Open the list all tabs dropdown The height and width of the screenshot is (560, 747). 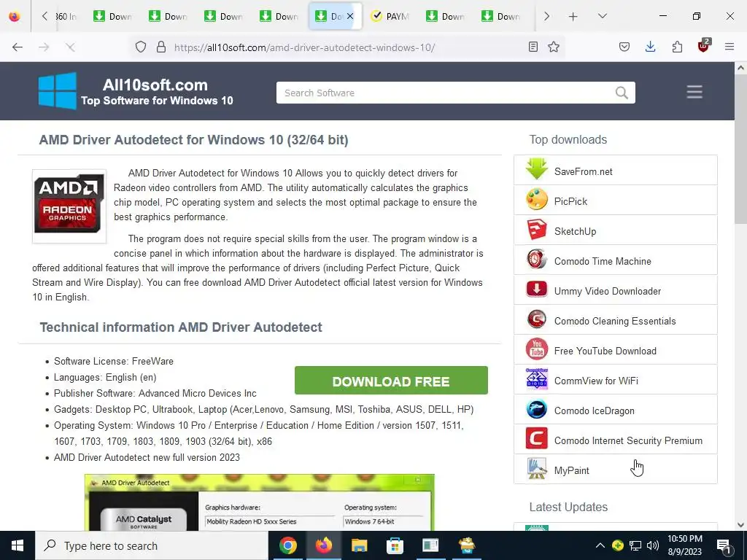coord(602,16)
